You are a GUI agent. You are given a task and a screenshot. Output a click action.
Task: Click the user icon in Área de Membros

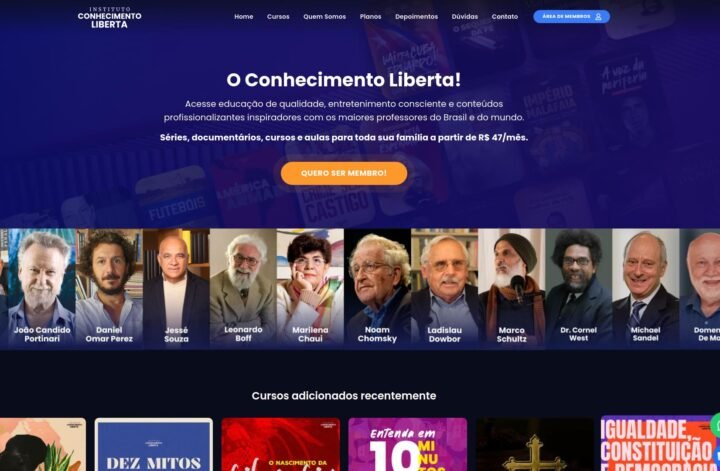click(x=598, y=17)
